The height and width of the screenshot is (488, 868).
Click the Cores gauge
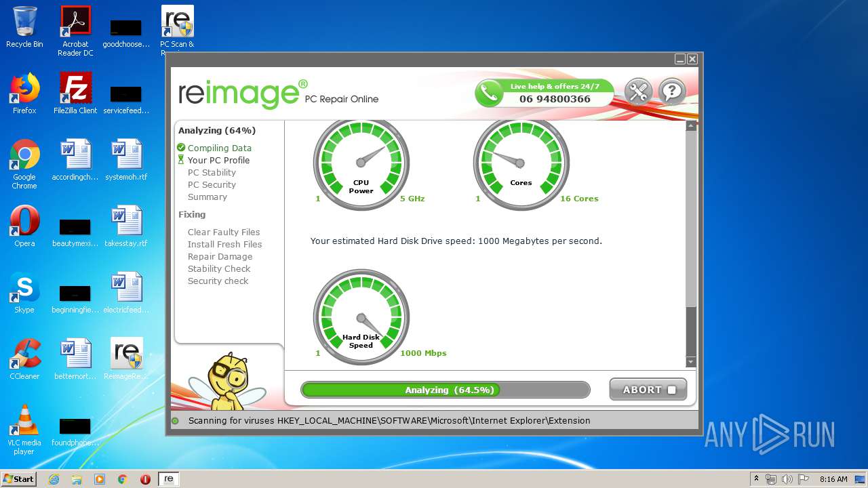pos(521,163)
